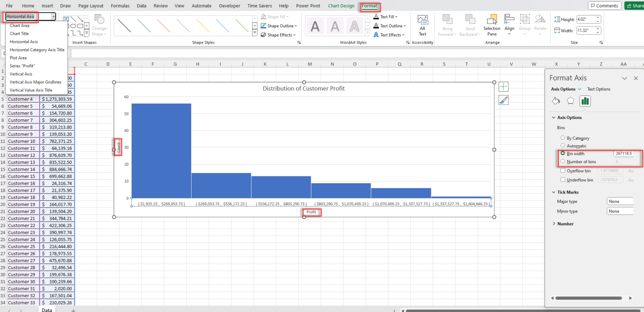Image resolution: width=644 pixels, height=312 pixels.
Task: Collapse the Axis Options section
Action: point(554,117)
